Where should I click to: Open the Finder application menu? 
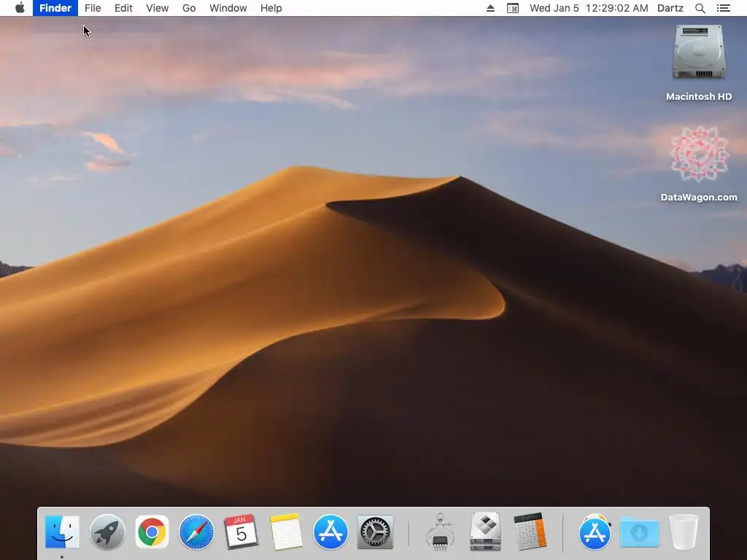point(55,8)
